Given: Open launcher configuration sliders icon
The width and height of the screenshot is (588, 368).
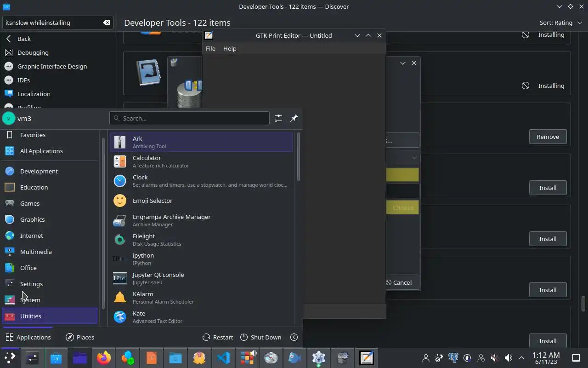Looking at the screenshot, I should (x=278, y=118).
